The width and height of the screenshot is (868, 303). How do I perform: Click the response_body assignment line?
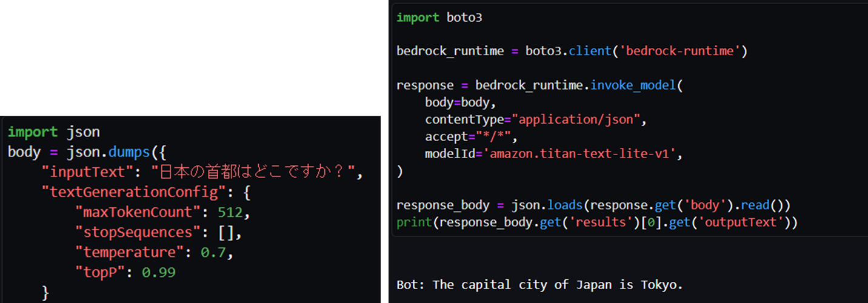pyautogui.click(x=593, y=205)
